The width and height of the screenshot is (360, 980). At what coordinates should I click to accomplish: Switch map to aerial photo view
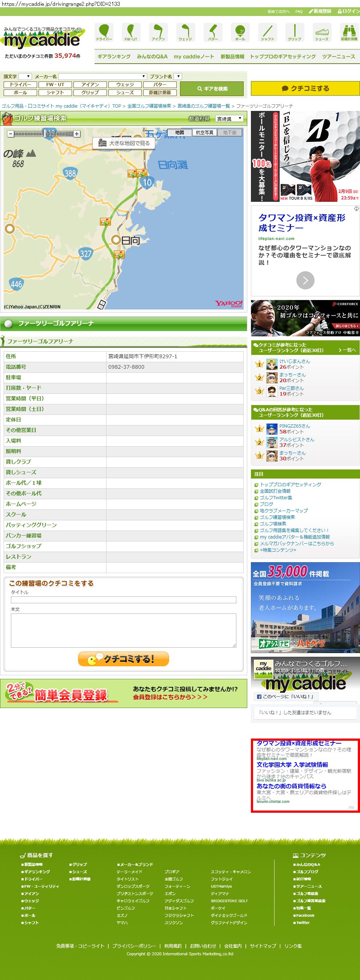click(x=204, y=132)
